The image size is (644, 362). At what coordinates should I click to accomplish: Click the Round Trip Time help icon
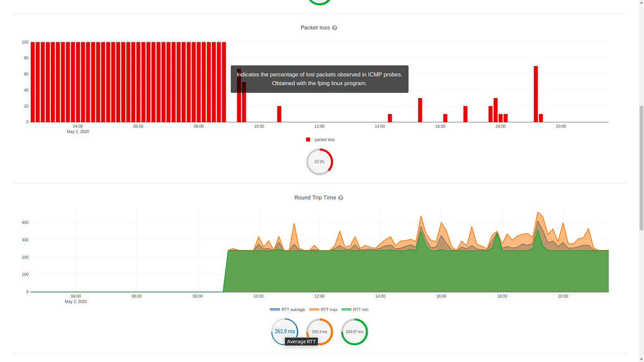341,198
